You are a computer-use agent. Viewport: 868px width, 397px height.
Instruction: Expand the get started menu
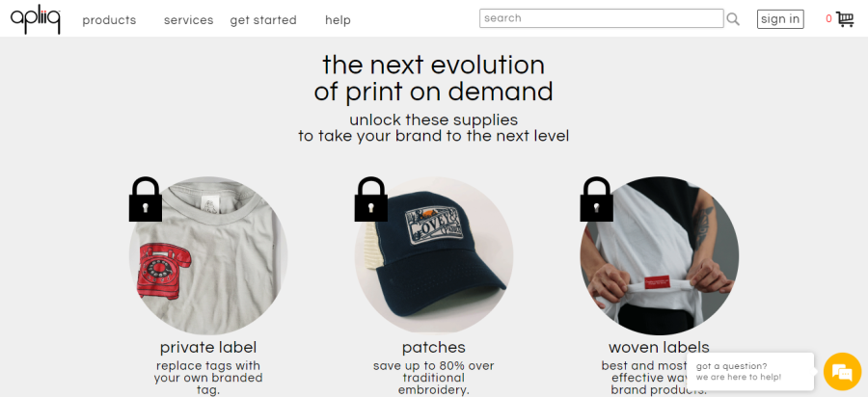click(263, 20)
